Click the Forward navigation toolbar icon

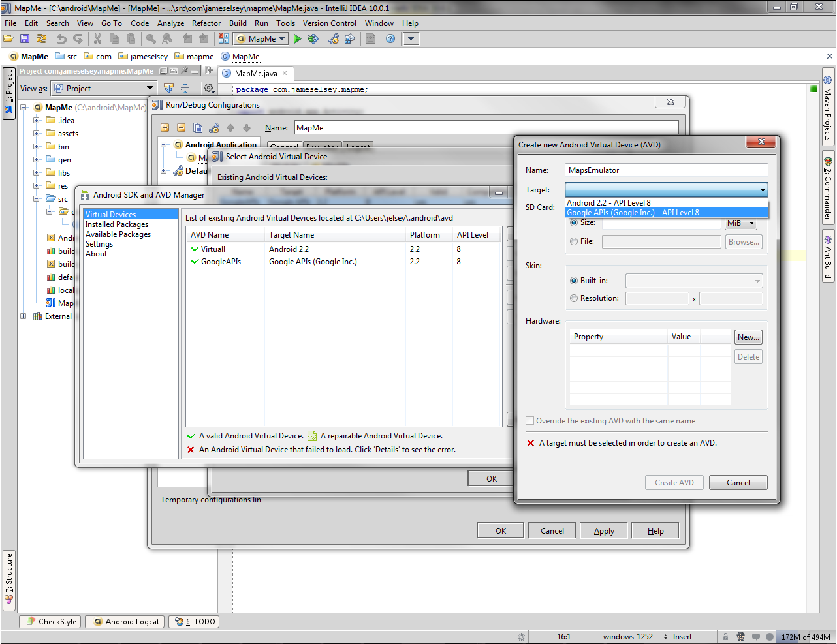coord(204,39)
